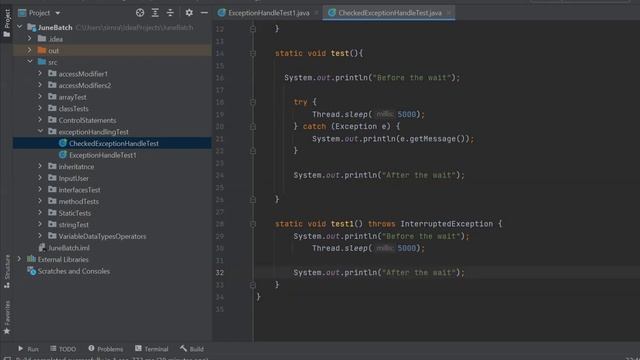Expand the interfacesTest package

click(40, 189)
